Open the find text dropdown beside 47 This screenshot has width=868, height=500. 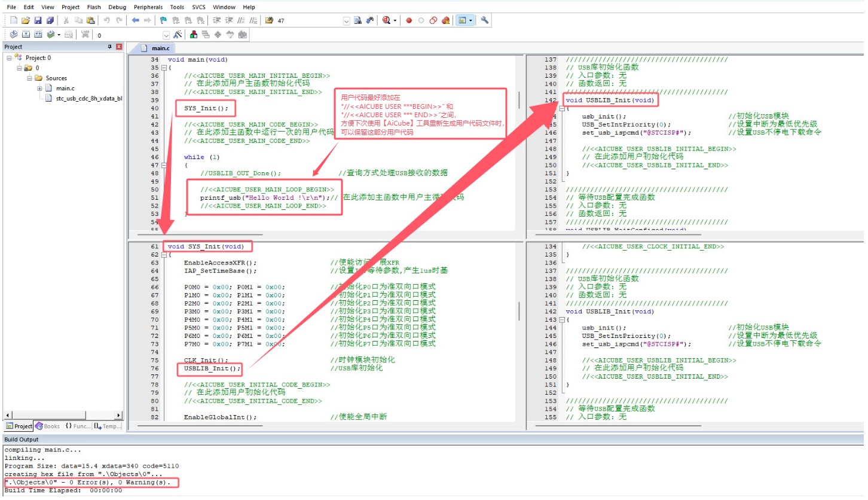pos(347,20)
